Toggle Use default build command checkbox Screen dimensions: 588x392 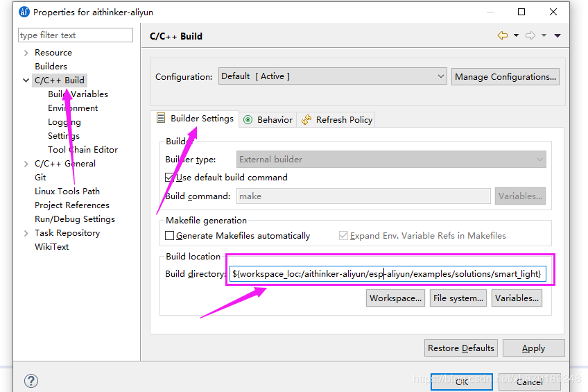pyautogui.click(x=169, y=178)
